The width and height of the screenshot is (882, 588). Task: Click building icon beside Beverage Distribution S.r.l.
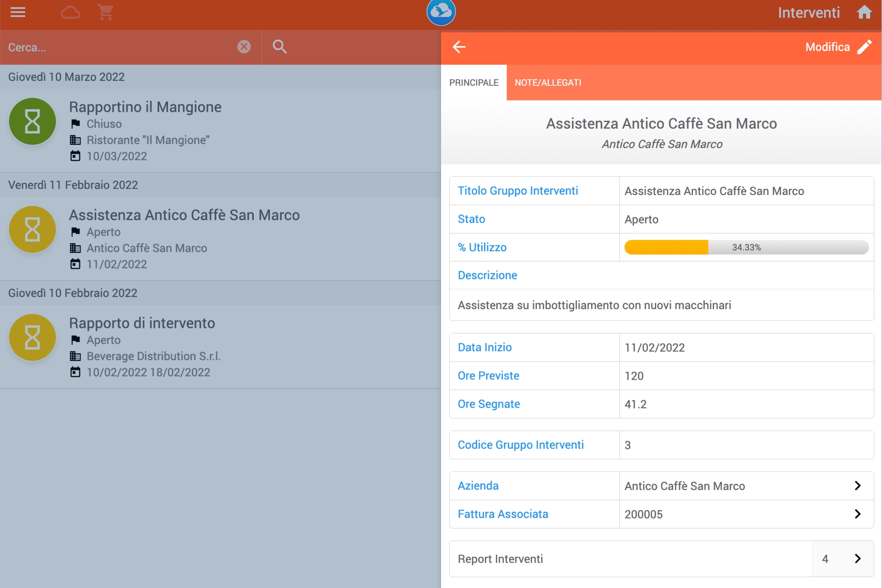tap(75, 356)
